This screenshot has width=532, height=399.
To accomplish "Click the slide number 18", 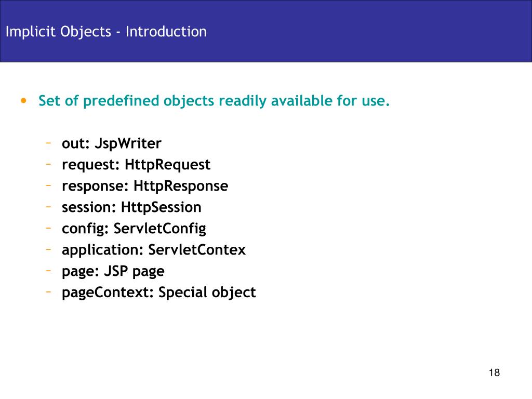I will (x=495, y=373).
